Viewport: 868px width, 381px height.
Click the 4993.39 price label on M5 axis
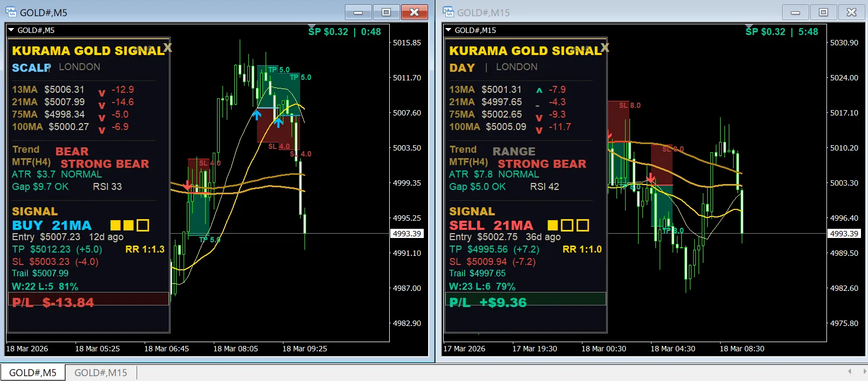pyautogui.click(x=407, y=234)
